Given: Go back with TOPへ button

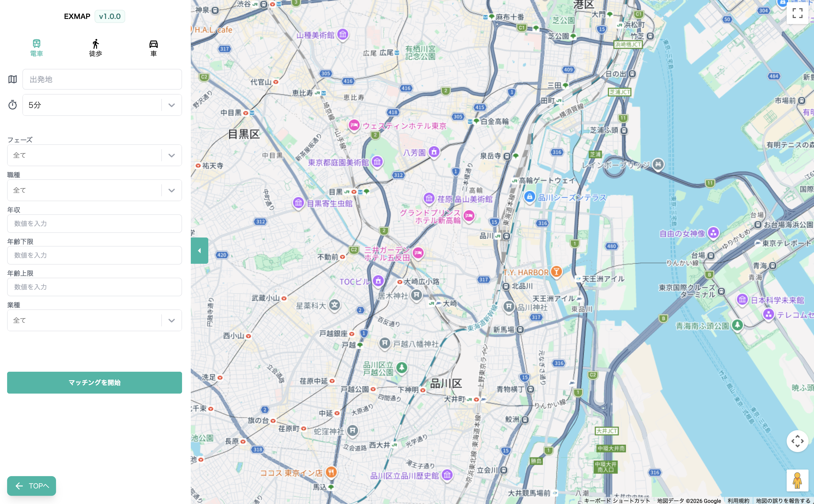Looking at the screenshot, I should tap(32, 486).
